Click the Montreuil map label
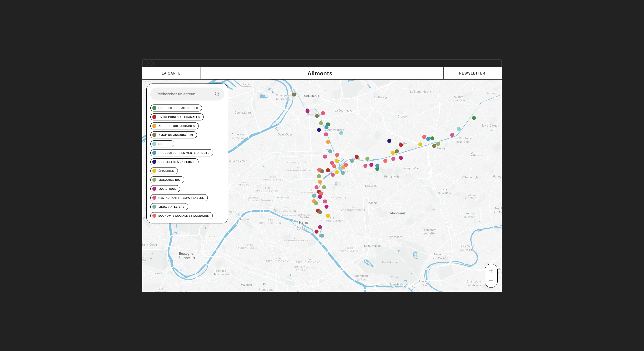 [x=397, y=213]
